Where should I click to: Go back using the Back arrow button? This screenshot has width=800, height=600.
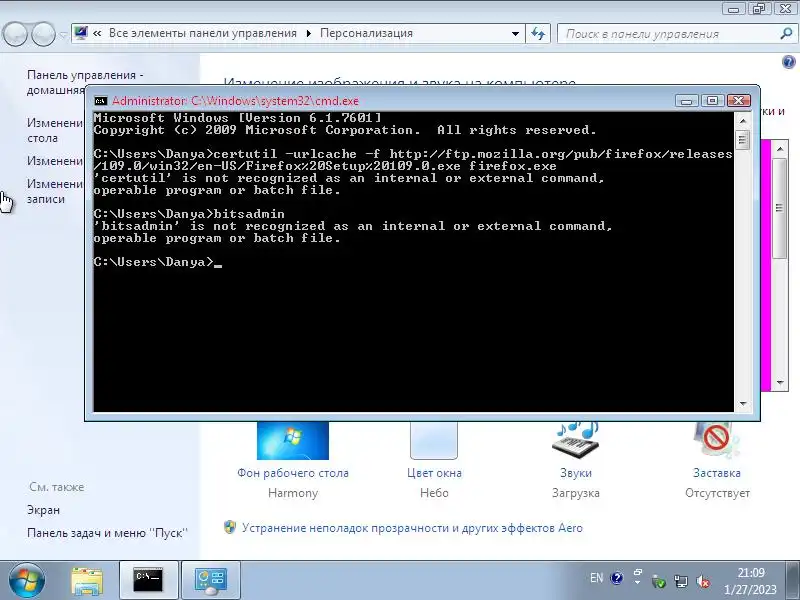click(15, 34)
